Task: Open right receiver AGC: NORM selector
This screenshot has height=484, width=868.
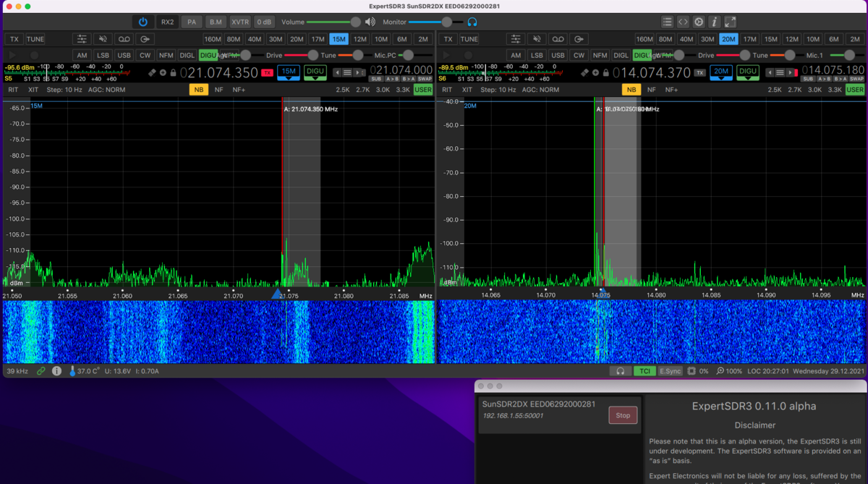Action: pos(540,90)
